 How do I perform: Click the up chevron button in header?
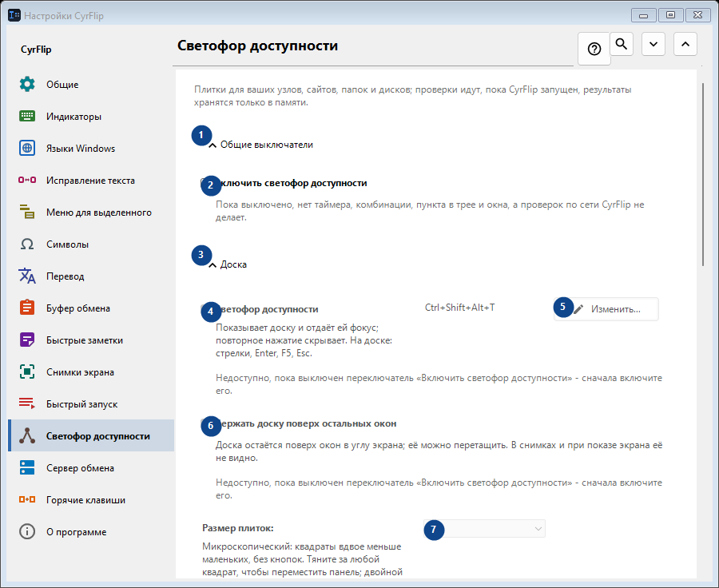coord(685,44)
